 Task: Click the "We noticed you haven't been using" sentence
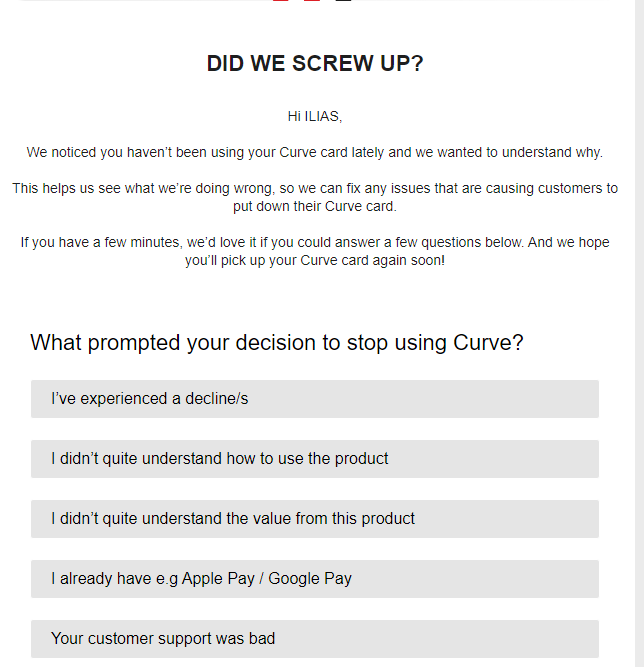pyautogui.click(x=315, y=152)
